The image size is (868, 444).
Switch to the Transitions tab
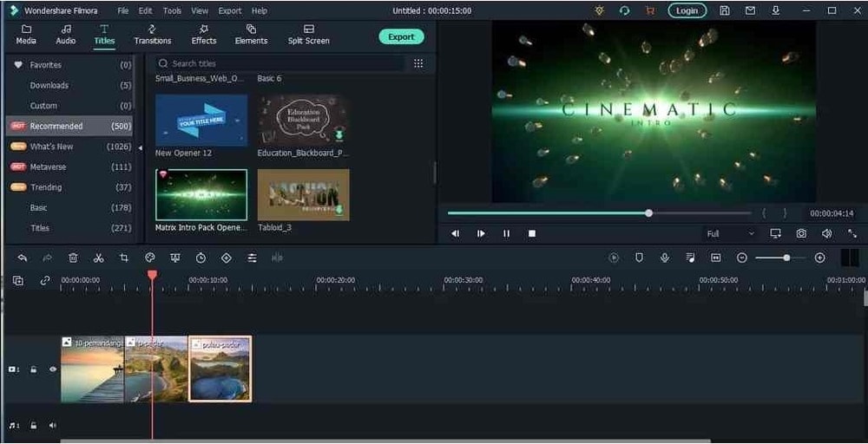pos(152,35)
